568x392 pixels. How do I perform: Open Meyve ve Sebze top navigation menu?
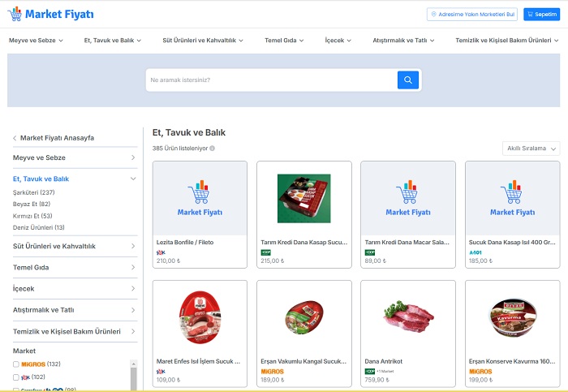click(x=36, y=41)
